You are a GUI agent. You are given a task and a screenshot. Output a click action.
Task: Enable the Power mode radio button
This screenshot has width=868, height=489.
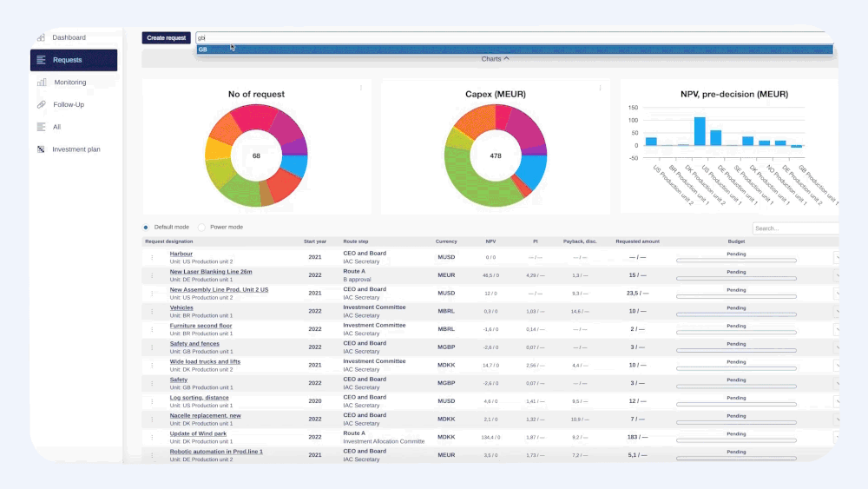201,227
